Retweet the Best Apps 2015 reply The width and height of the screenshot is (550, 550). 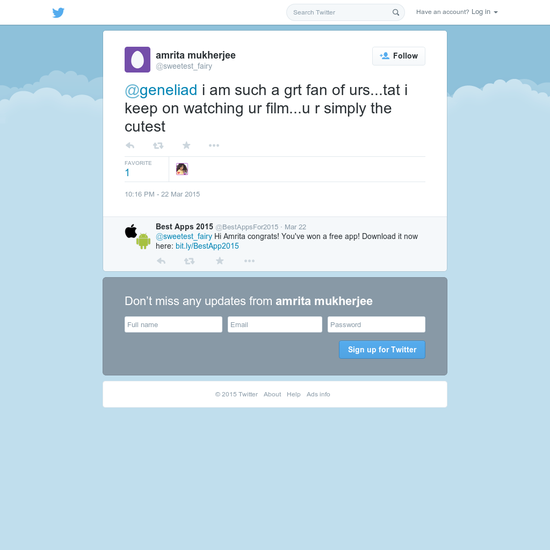pos(189,261)
